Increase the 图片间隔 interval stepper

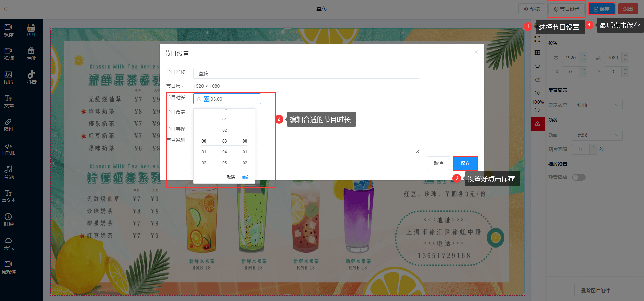[x=593, y=147]
